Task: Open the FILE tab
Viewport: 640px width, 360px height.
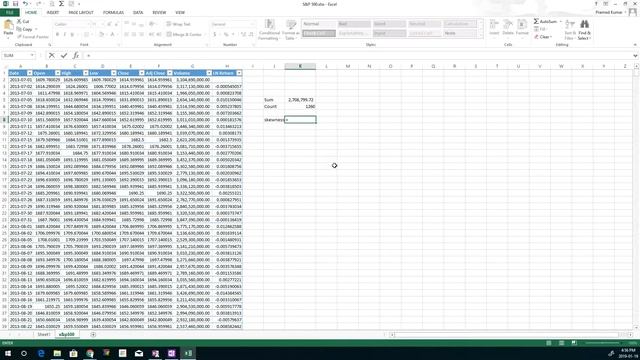Action: 10,13
